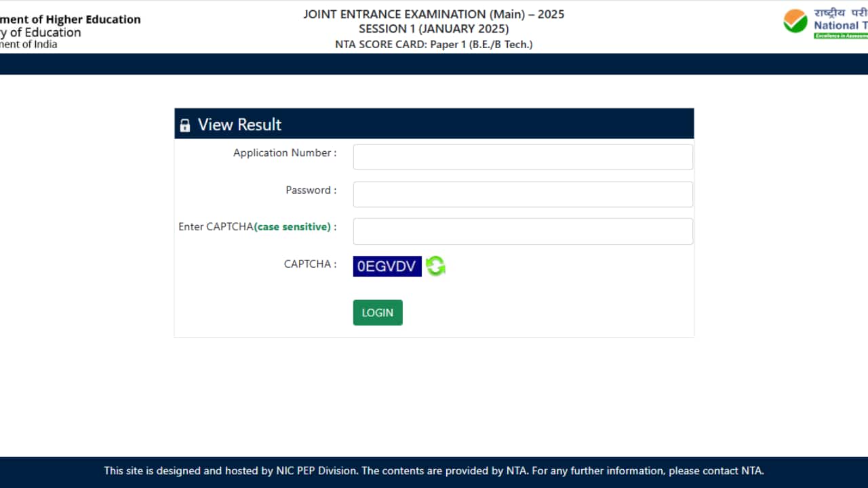Click the View Result header bar
868x488 pixels.
[434, 123]
